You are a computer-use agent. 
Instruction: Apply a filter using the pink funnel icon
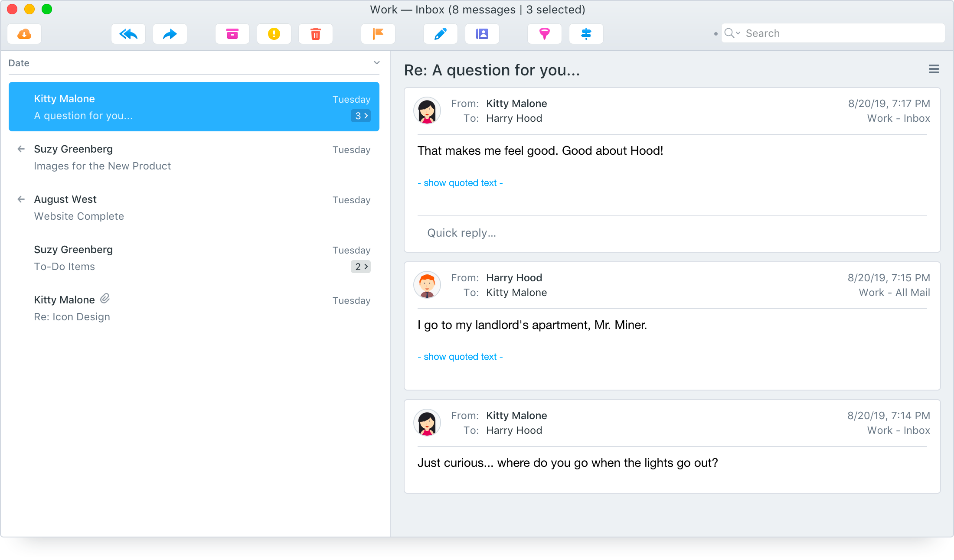coord(544,33)
